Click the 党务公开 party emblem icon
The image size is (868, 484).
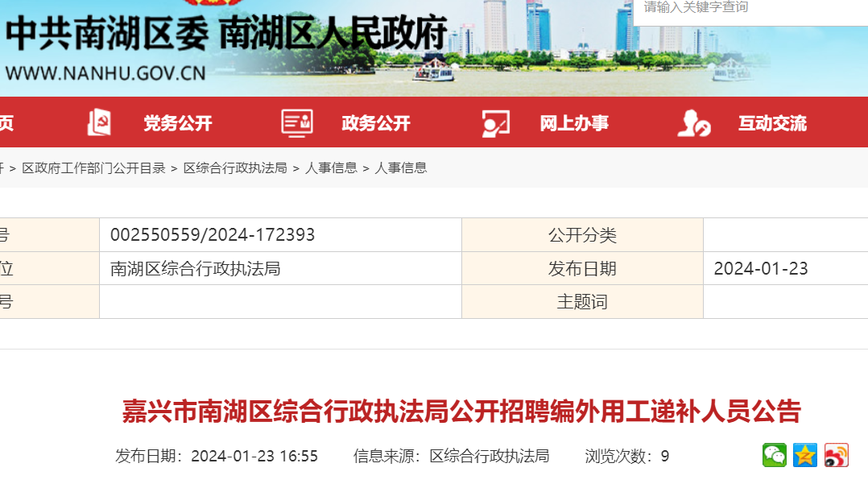[98, 122]
